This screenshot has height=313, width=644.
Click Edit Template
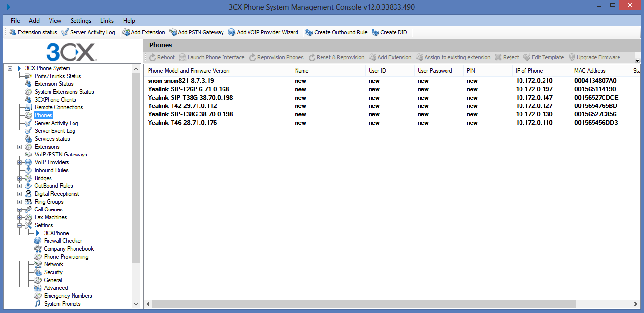(x=544, y=57)
